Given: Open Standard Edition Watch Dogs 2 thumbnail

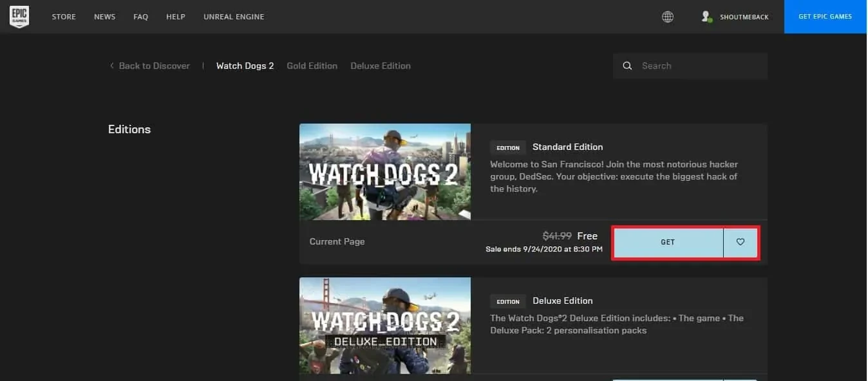Looking at the screenshot, I should [385, 172].
